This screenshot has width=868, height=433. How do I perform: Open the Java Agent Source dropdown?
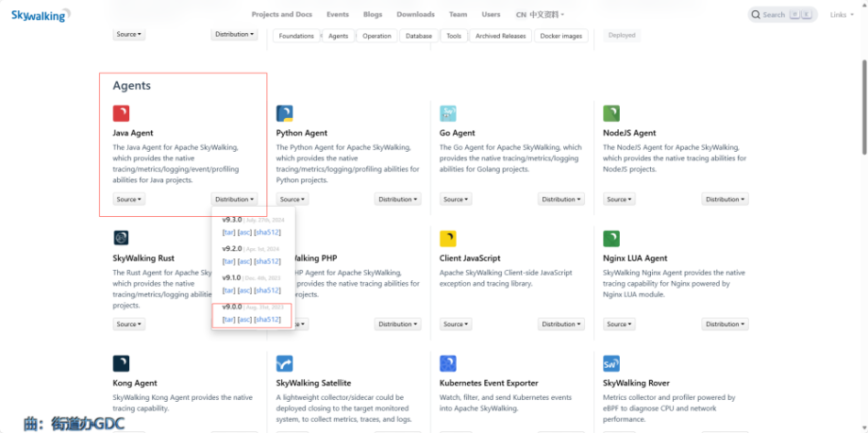(129, 199)
